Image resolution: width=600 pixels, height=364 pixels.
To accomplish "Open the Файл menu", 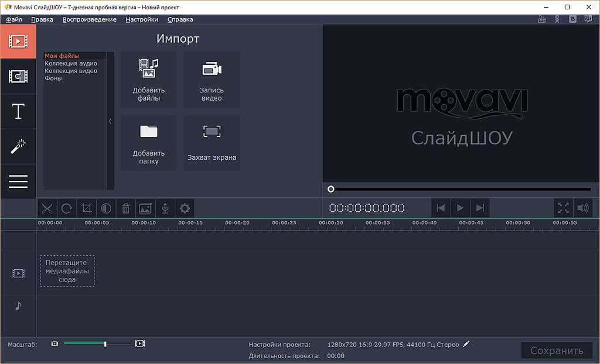I will coord(14,19).
